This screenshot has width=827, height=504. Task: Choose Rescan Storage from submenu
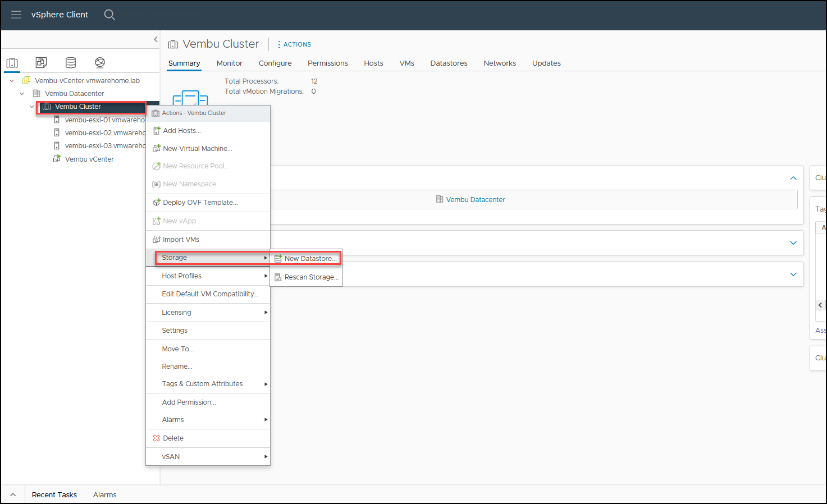tap(306, 277)
